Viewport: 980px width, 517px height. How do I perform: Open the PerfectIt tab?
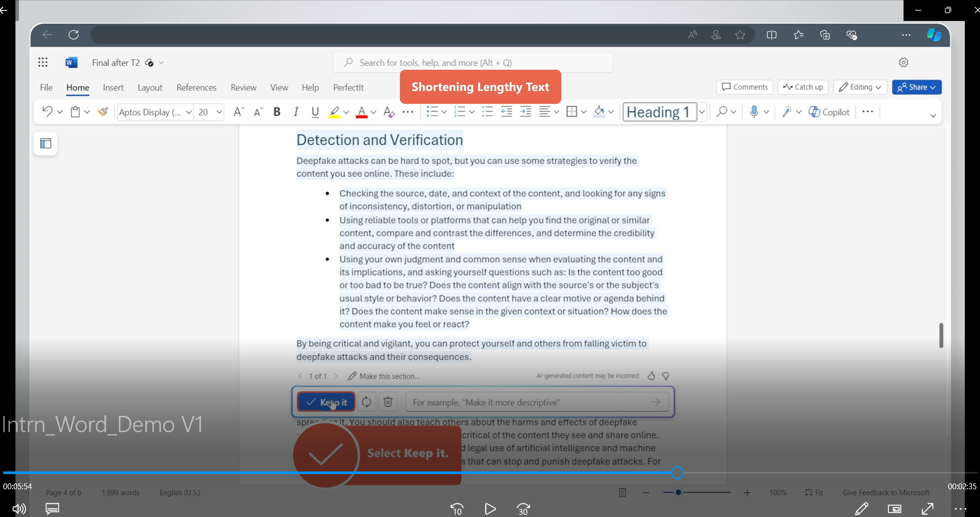[x=348, y=87]
